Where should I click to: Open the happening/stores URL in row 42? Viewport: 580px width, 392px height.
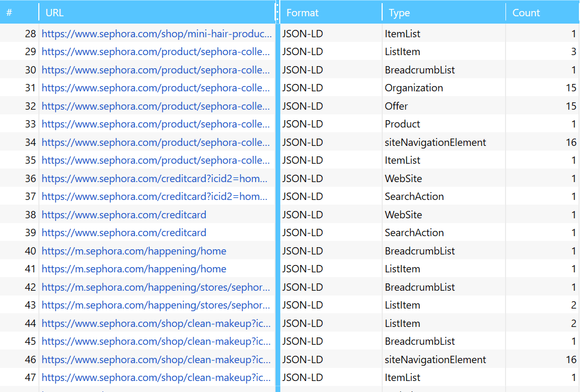pos(156,288)
